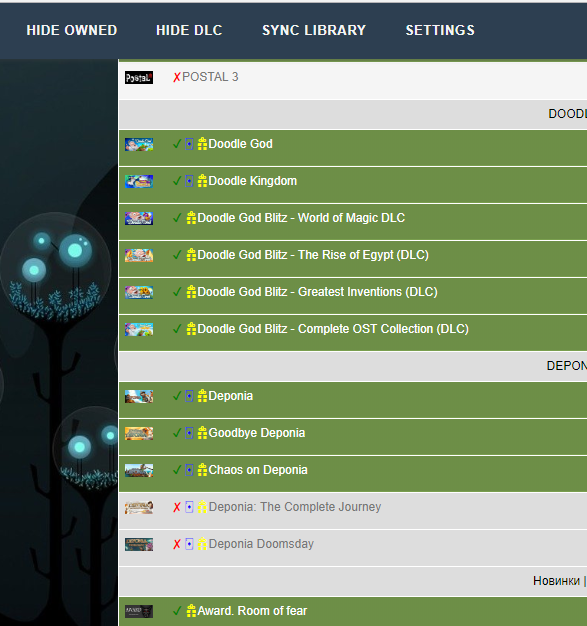587x626 pixels.
Task: Click the red X beside Deponia Doomsday
Action: pyautogui.click(x=177, y=544)
